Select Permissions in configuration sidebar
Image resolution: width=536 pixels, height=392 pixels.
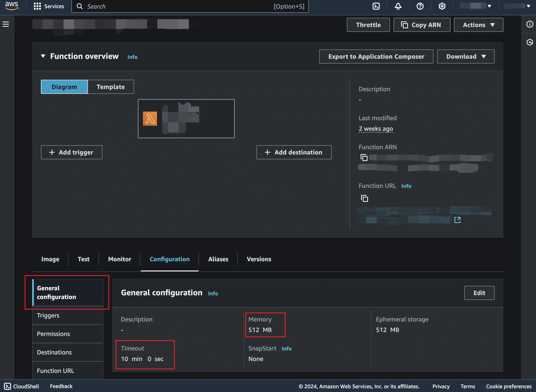53,334
